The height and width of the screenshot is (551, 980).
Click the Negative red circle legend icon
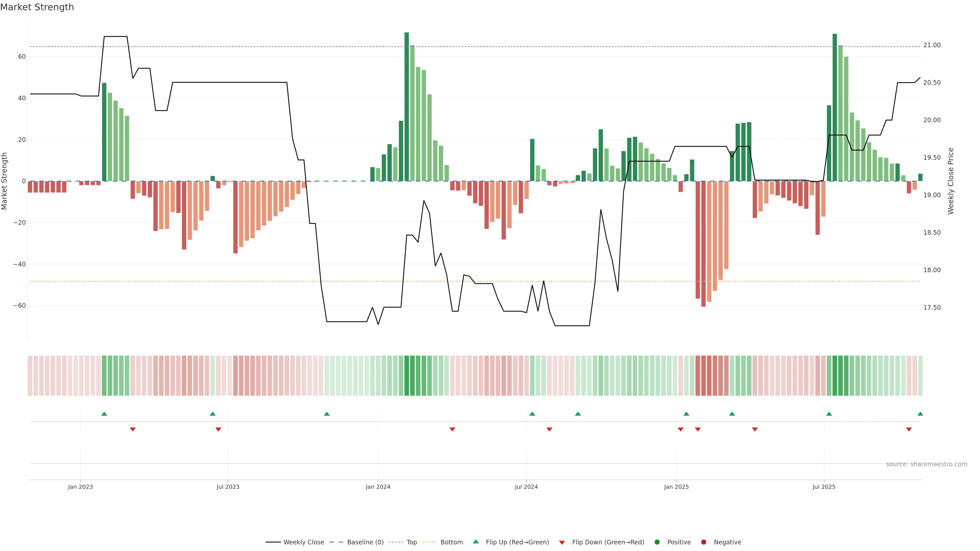[703, 542]
